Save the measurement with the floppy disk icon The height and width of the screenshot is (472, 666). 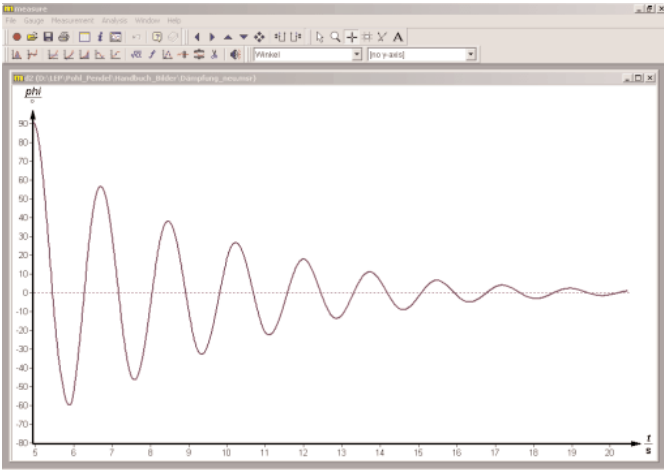coord(48,37)
